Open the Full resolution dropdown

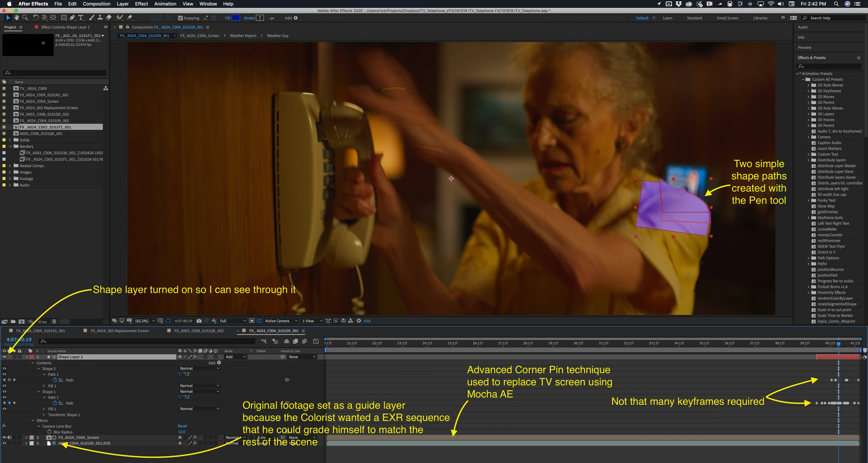(233, 321)
